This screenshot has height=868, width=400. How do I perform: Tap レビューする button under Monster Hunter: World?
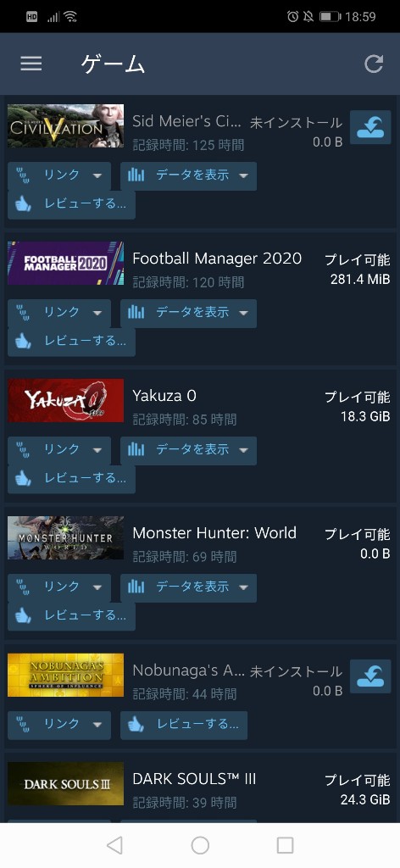point(71,615)
